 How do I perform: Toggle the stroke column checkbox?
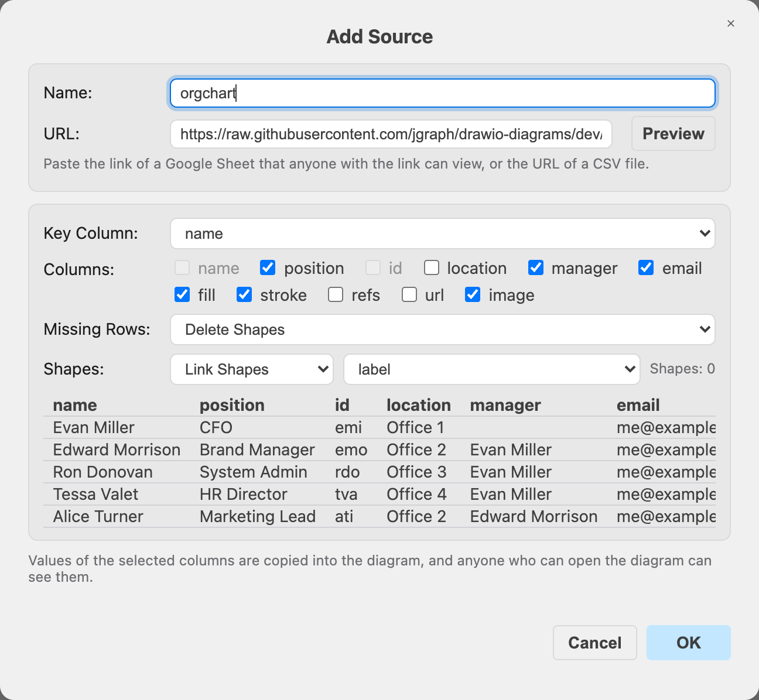[x=244, y=294]
